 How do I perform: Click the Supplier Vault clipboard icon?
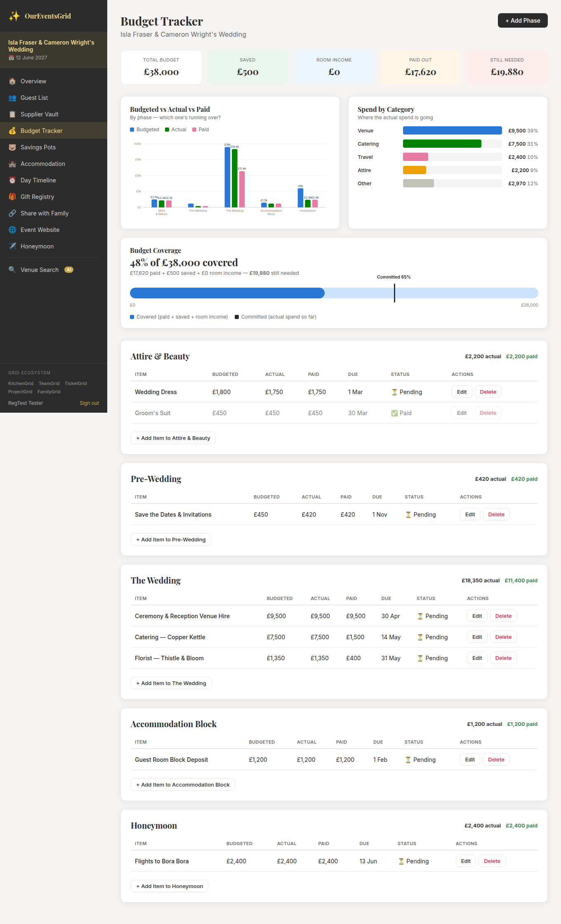click(12, 114)
